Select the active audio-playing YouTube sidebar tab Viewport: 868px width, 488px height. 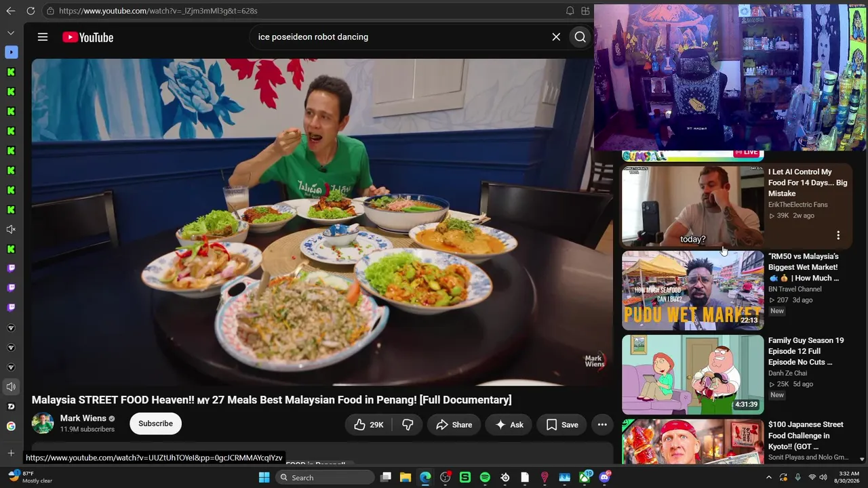click(11, 387)
